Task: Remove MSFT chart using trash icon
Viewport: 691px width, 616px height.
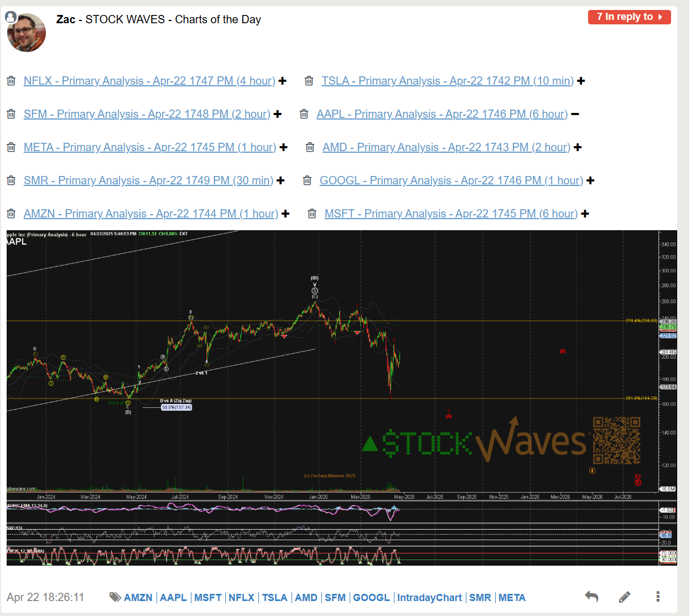Action: [312, 214]
